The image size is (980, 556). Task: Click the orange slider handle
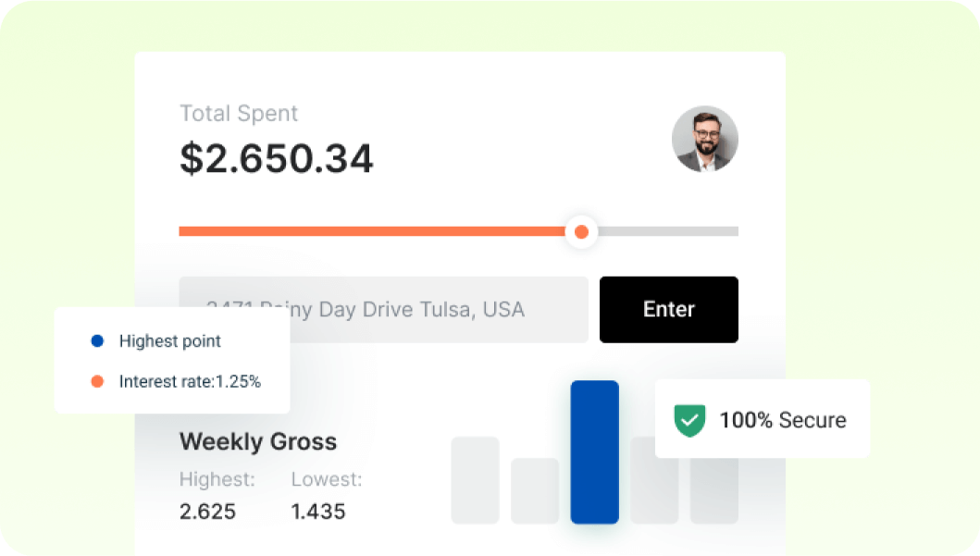[581, 231]
